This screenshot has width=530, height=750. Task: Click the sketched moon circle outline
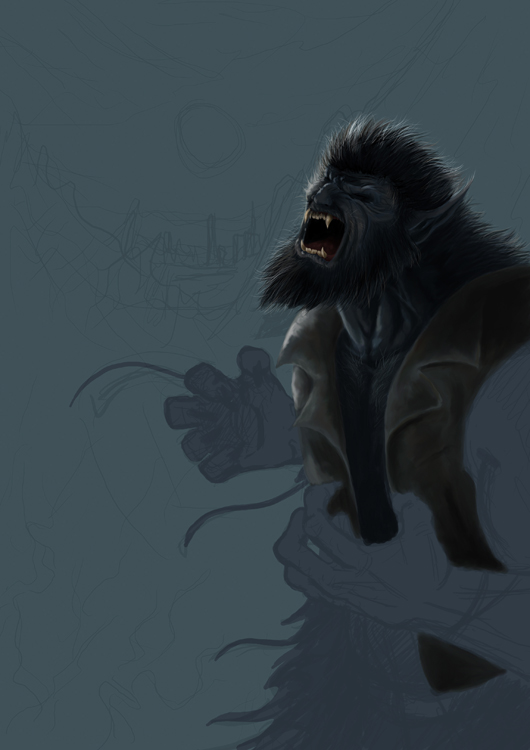210,140
